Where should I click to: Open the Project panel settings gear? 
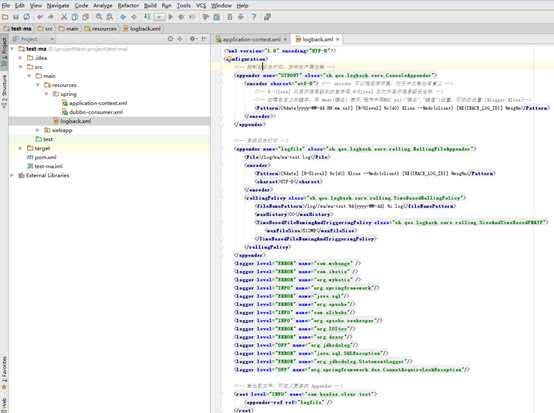click(x=193, y=39)
